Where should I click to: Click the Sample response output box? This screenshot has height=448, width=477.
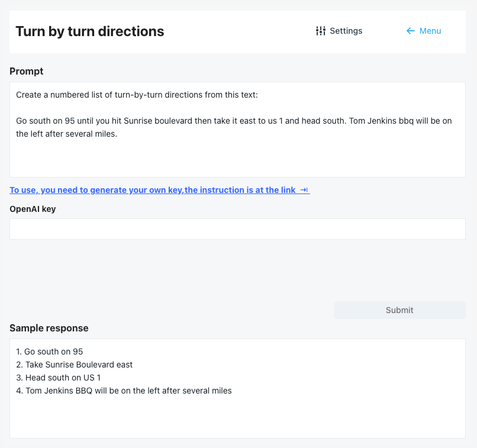tap(237, 388)
